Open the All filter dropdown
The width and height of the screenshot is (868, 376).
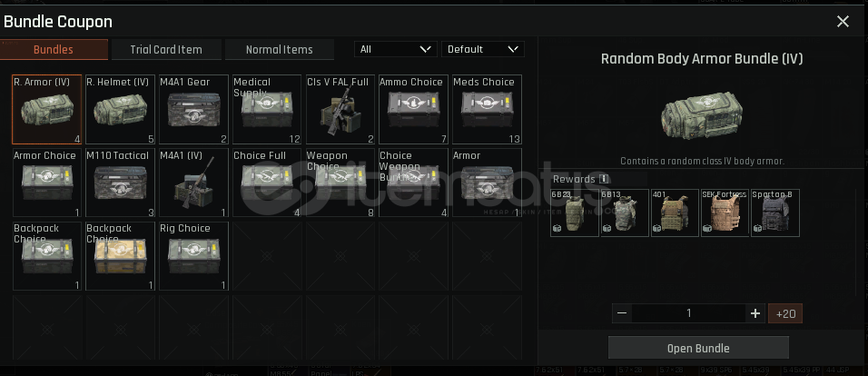coord(396,49)
